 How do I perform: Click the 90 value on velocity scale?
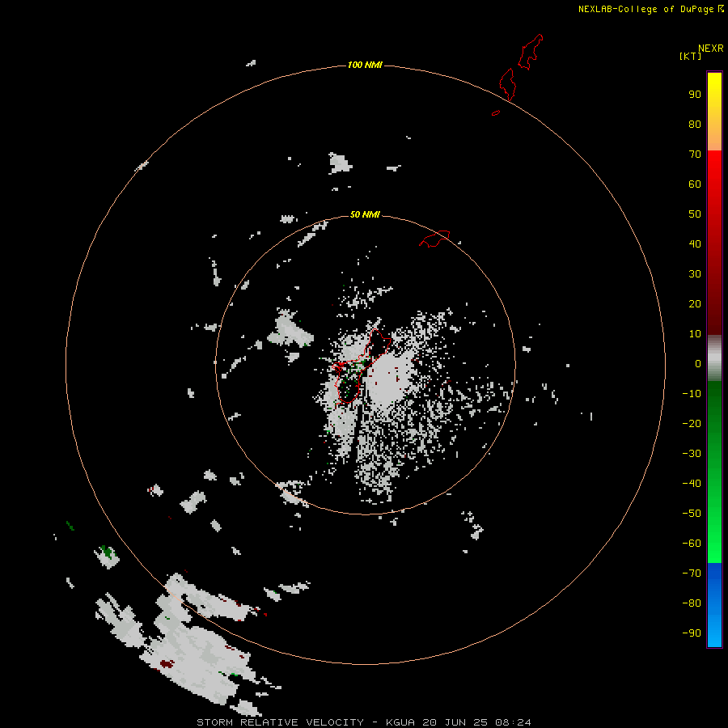pyautogui.click(x=695, y=95)
